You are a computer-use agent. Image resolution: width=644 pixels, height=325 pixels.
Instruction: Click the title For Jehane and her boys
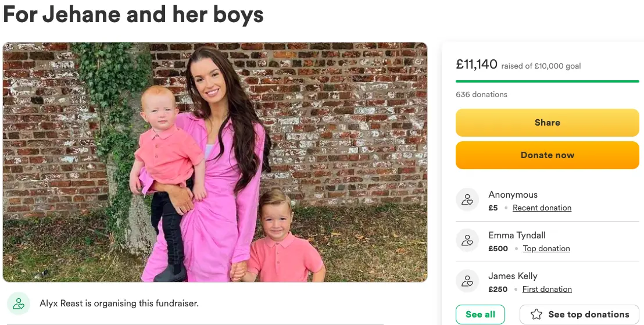[x=134, y=14]
